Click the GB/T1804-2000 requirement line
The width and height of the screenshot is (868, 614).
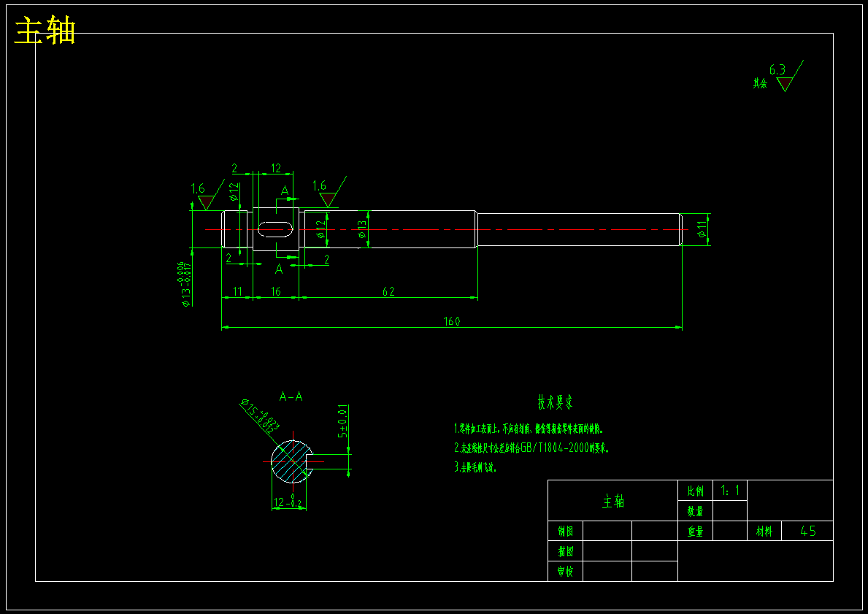531,448
